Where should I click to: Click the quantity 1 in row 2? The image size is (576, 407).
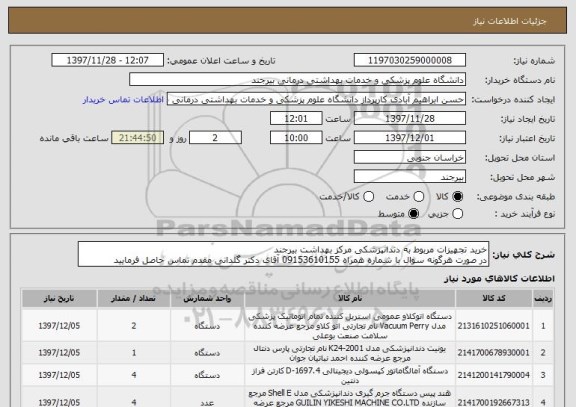pyautogui.click(x=134, y=353)
